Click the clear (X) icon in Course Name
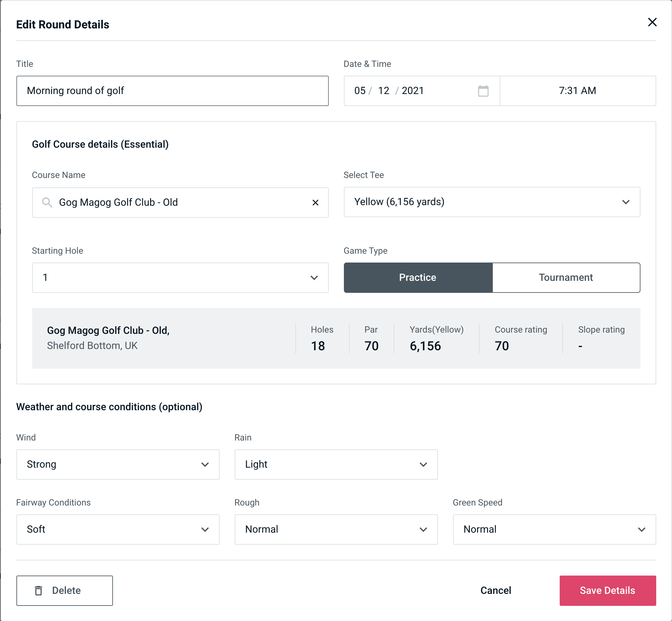The width and height of the screenshot is (672, 621). point(315,203)
